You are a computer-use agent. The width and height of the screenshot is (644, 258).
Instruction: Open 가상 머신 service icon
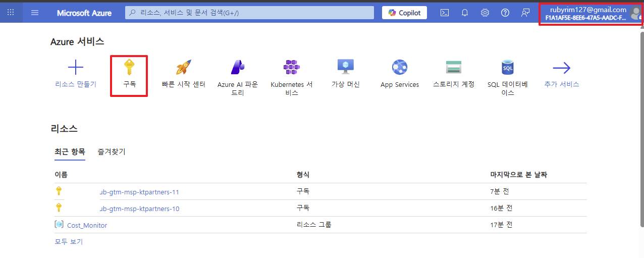click(346, 67)
